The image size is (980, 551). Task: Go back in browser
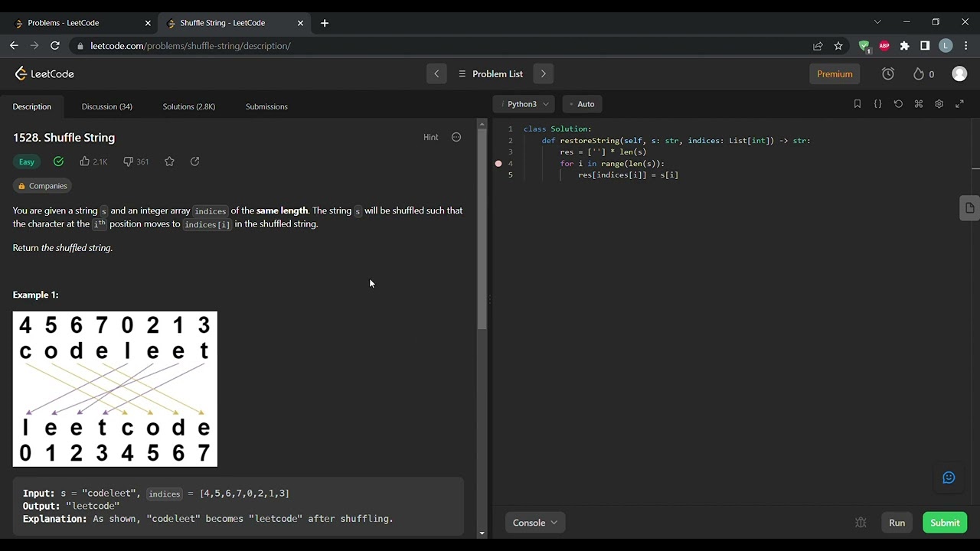(x=14, y=46)
